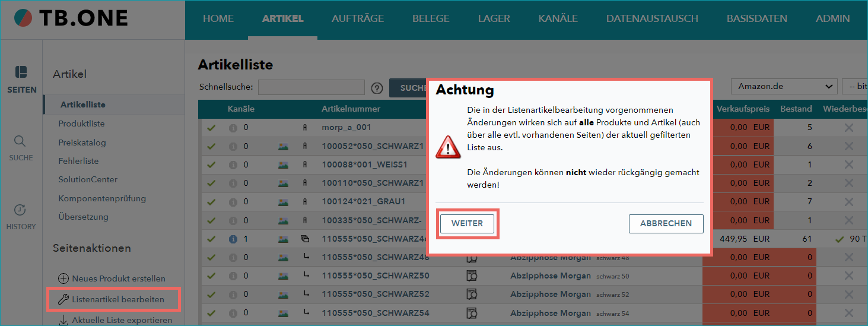
Task: Open Komponentenprüfung in the sidebar
Action: [x=102, y=198]
